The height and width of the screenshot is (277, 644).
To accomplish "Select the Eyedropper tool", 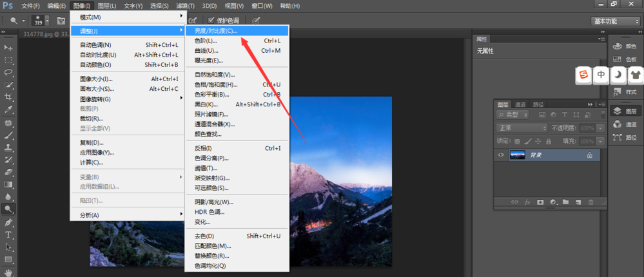I will pos(8,109).
